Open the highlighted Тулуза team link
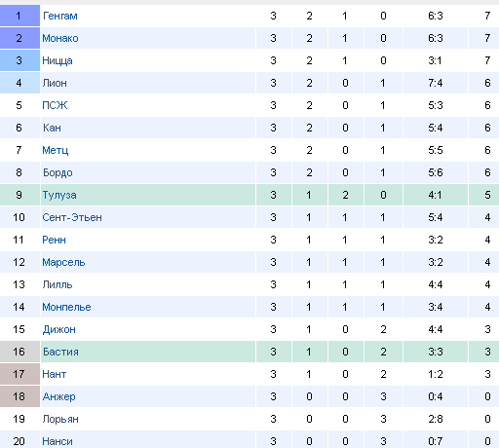 [59, 195]
